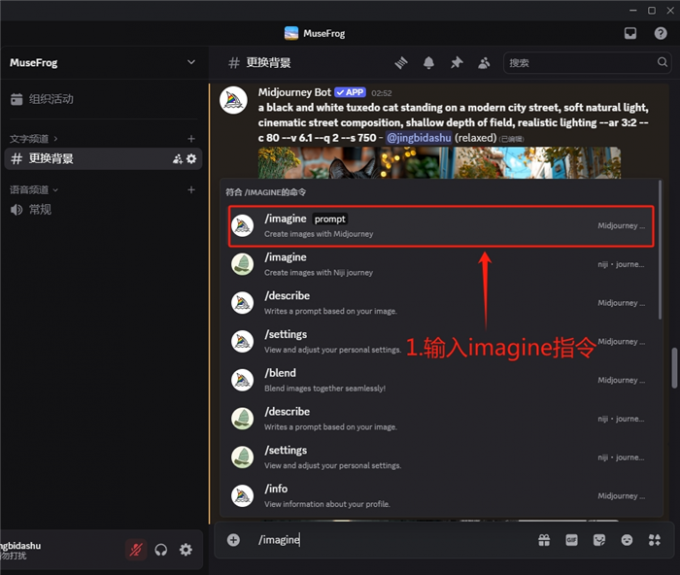Join the 常规 voice channel
The height and width of the screenshot is (575, 680).
coord(31,210)
